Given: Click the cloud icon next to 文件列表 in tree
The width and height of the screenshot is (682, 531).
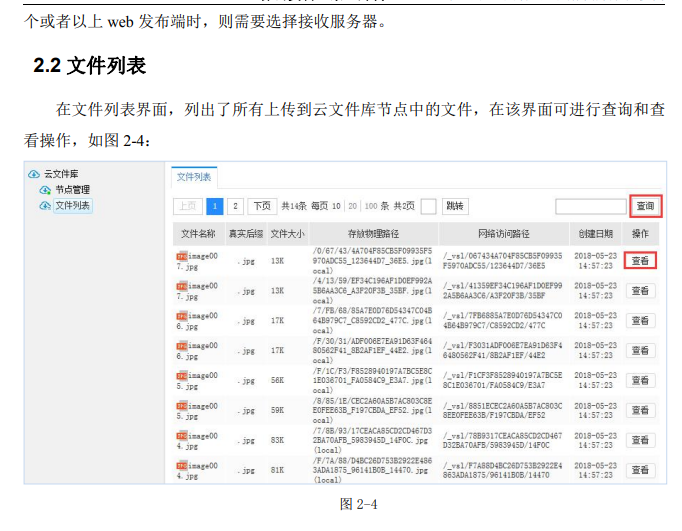Looking at the screenshot, I should tap(44, 205).
